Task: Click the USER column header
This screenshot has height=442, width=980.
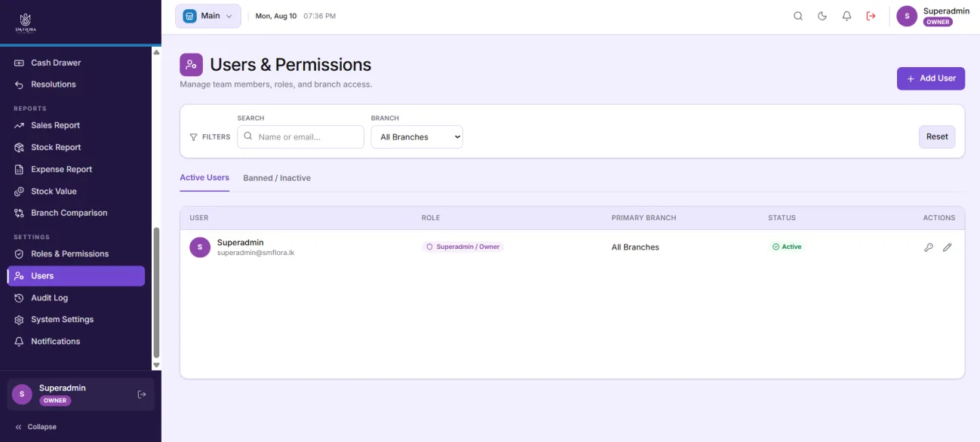Action: pos(199,218)
